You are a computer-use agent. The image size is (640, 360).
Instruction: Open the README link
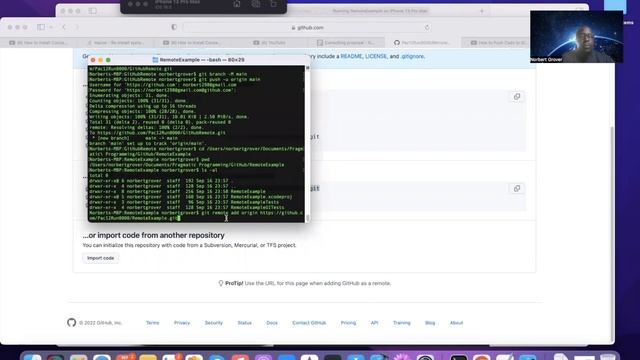(x=351, y=56)
